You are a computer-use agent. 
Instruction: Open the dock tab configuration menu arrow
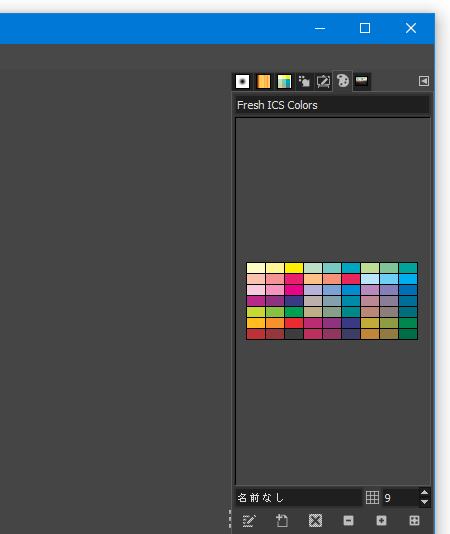[424, 81]
